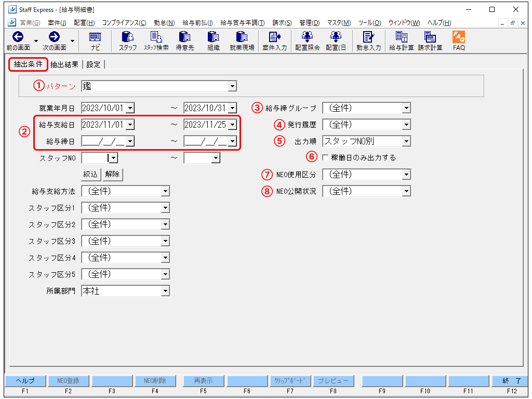Image resolution: width=532 pixels, height=399 pixels.
Task: Open the 勤怠(N) menu
Action: pyautogui.click(x=164, y=23)
